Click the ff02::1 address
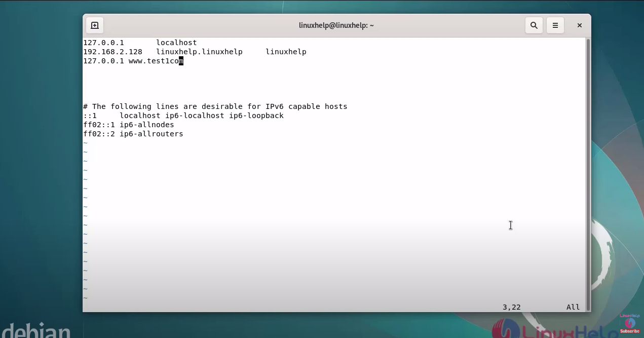 coord(99,125)
